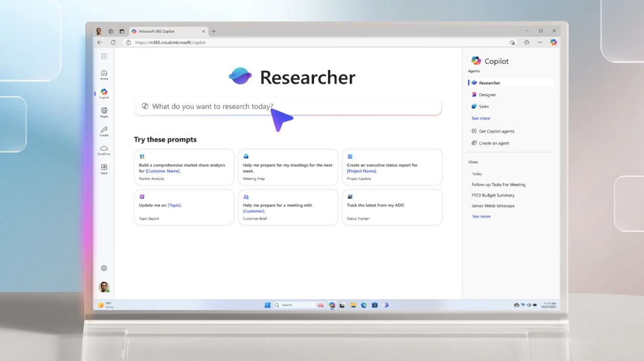Expand See more under Agents

pos(480,118)
